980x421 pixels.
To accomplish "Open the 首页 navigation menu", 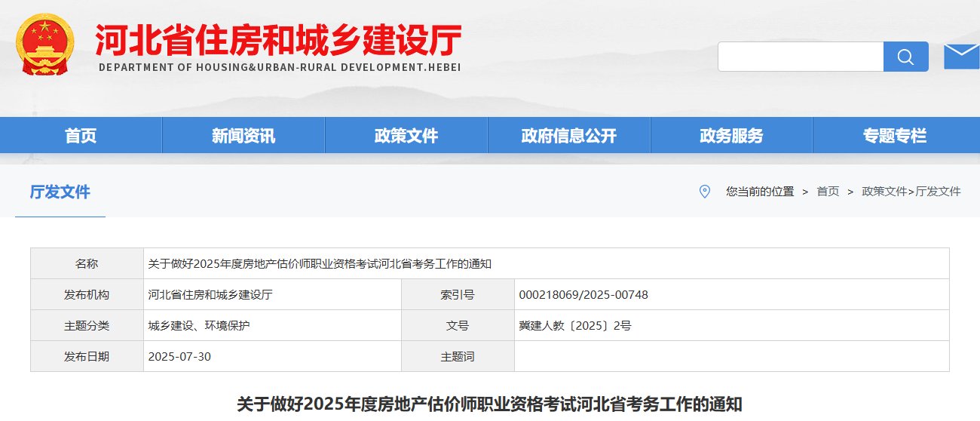I will (x=81, y=136).
